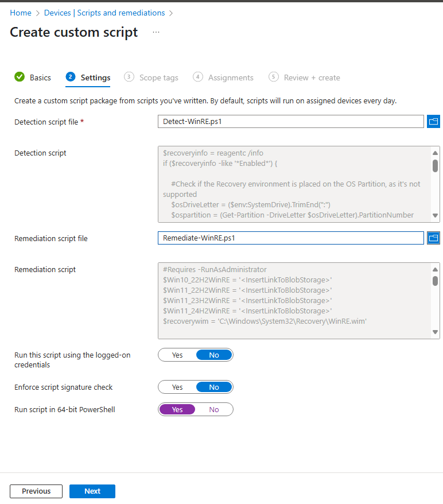Click the step 2 Settings circle icon
This screenshot has height=504, width=443.
pos(71,77)
